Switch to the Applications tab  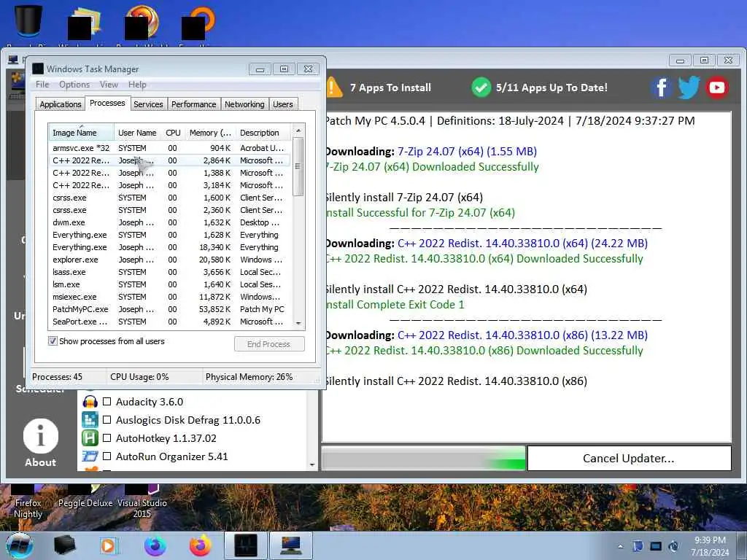[61, 104]
